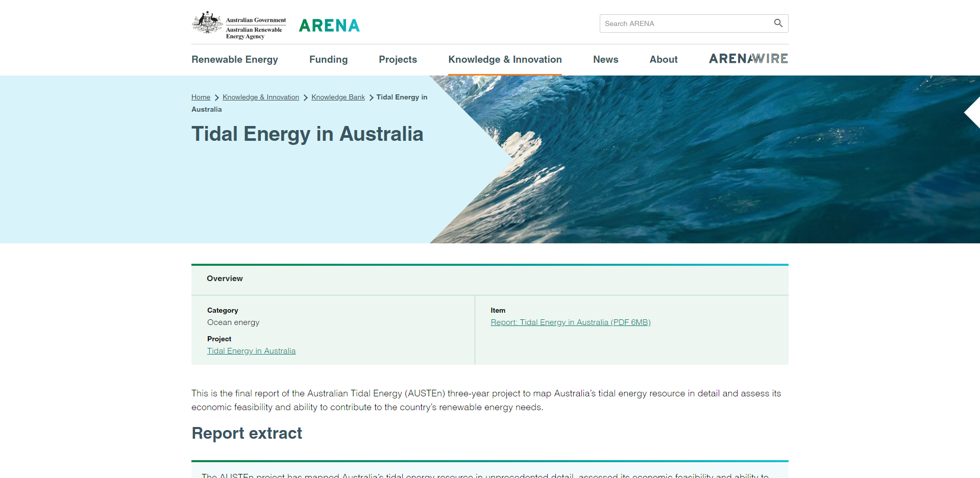Download the Tidal Energy report PDF
The width and height of the screenshot is (980, 478).
570,322
